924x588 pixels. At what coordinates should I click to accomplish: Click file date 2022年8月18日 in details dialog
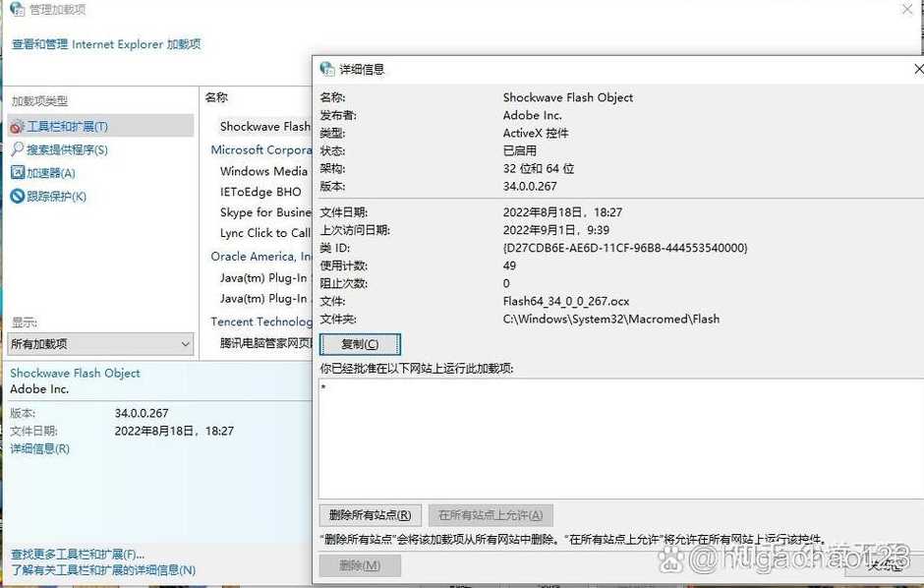(x=562, y=212)
